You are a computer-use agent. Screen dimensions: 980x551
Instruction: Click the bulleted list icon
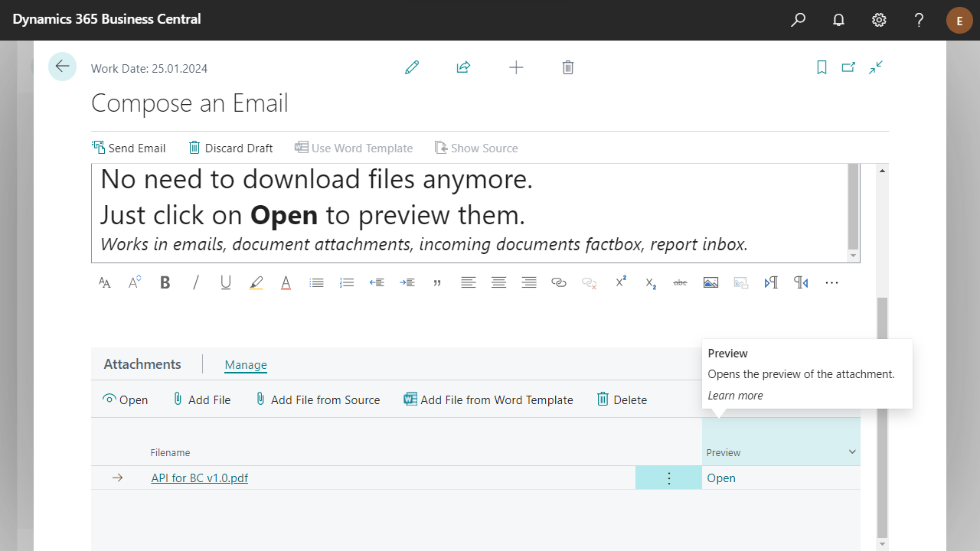316,282
